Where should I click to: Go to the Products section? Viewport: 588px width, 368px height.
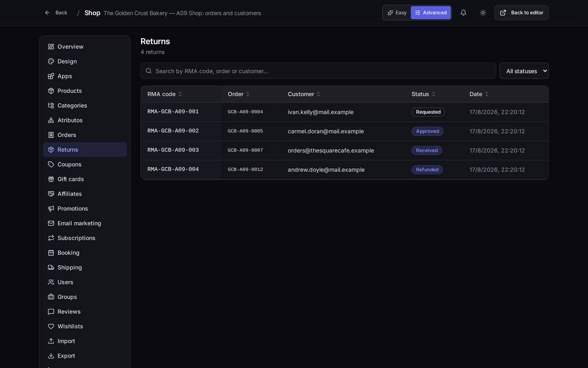[85, 91]
